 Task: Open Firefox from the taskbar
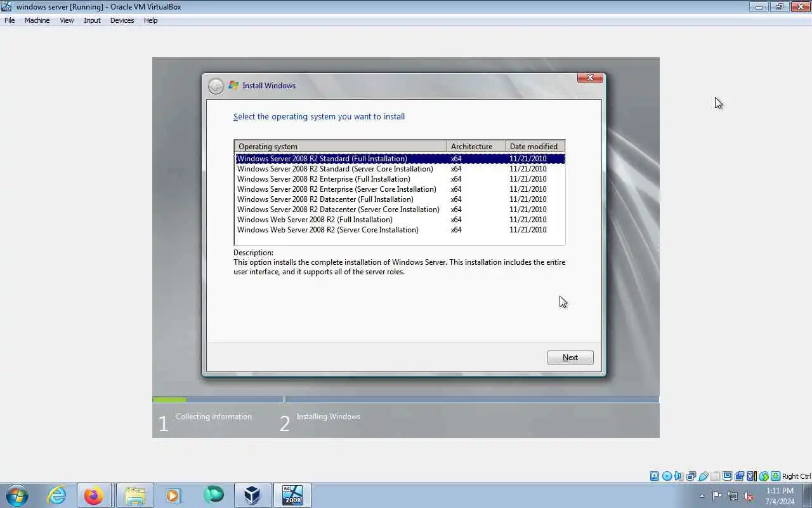[94, 495]
